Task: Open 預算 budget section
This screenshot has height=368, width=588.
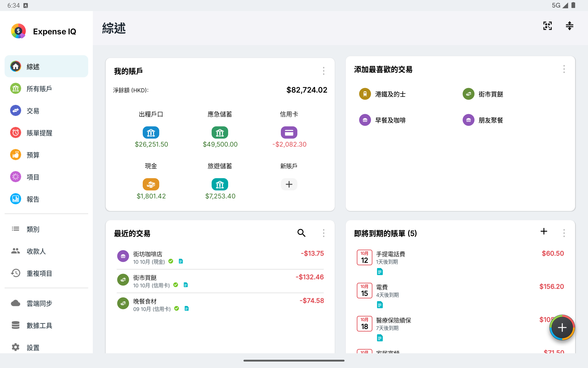Action: (46, 155)
